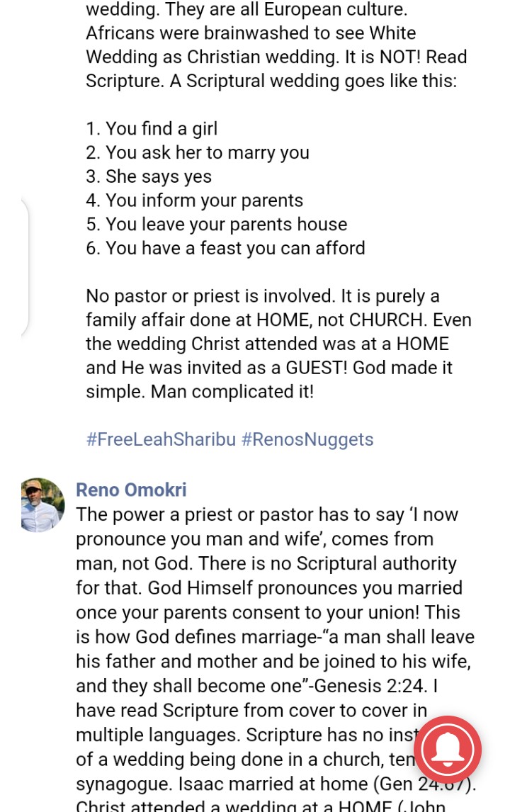Tap the line "4. You inform your parents"

click(194, 201)
